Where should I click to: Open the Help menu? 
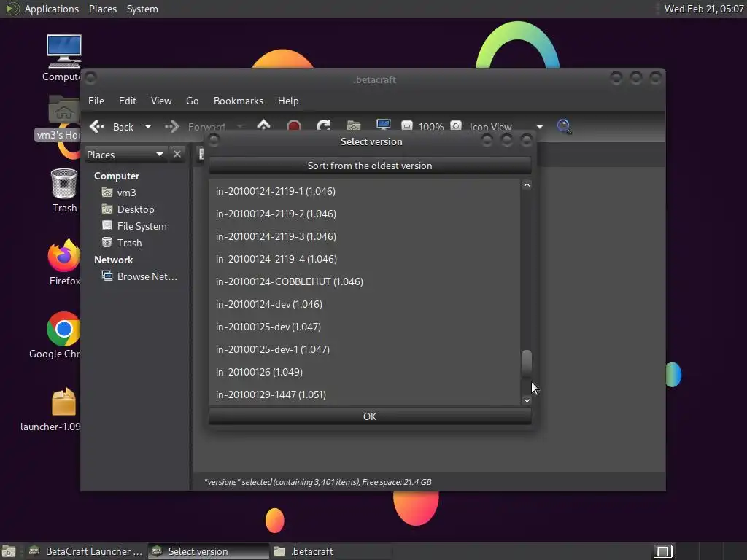(287, 101)
